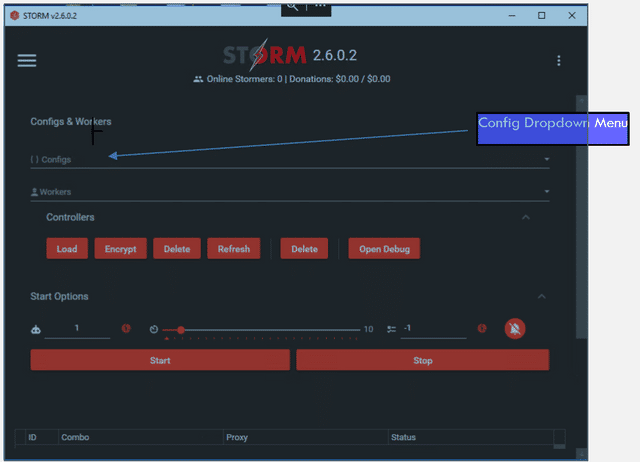Open the hamburger navigation menu

[x=27, y=60]
